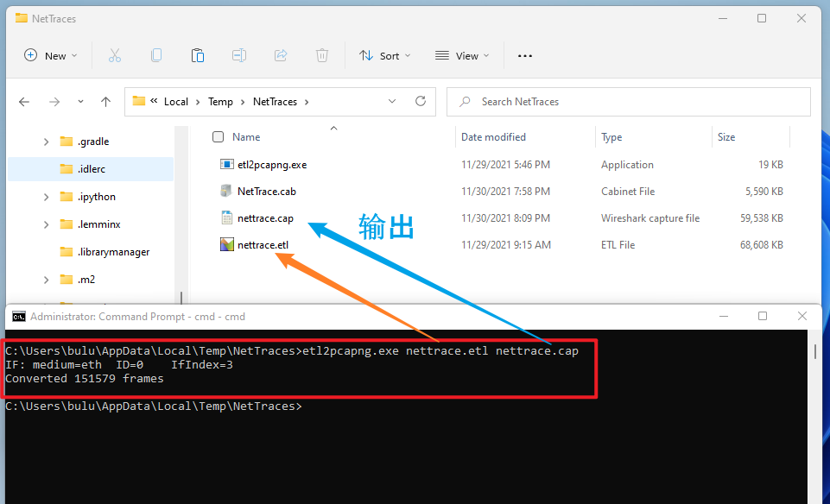The width and height of the screenshot is (830, 504).
Task: Open the New item menu
Action: tap(51, 55)
